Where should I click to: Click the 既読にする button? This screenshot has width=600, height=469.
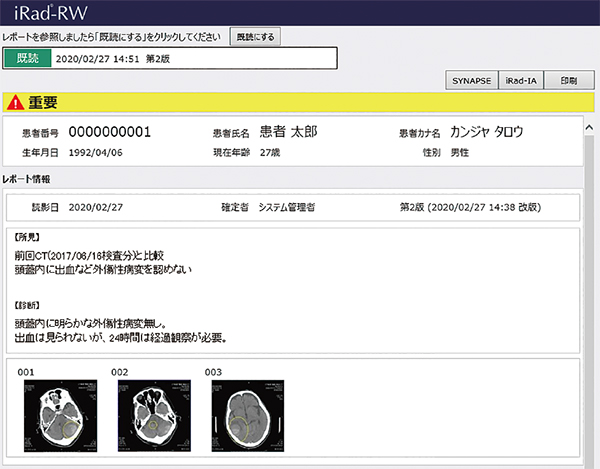coord(255,36)
